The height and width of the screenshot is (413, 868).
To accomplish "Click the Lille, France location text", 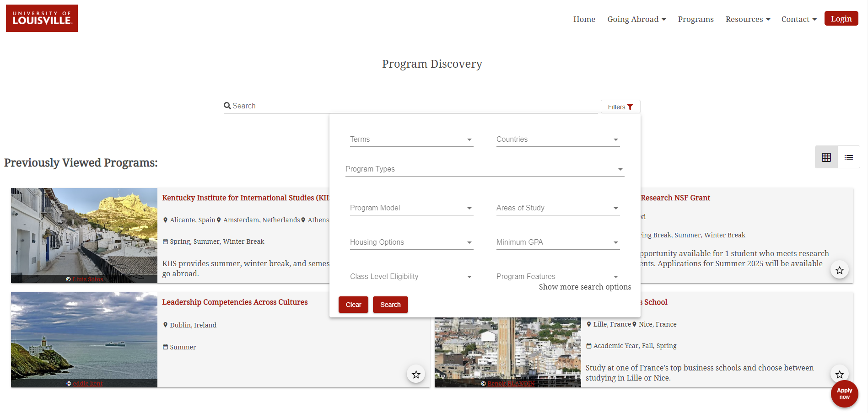I will (612, 324).
